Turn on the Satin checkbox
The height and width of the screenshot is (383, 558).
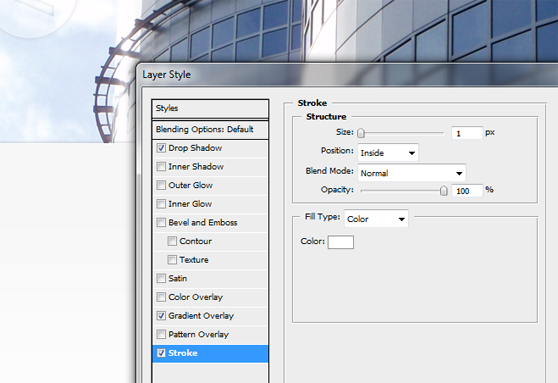point(161,278)
